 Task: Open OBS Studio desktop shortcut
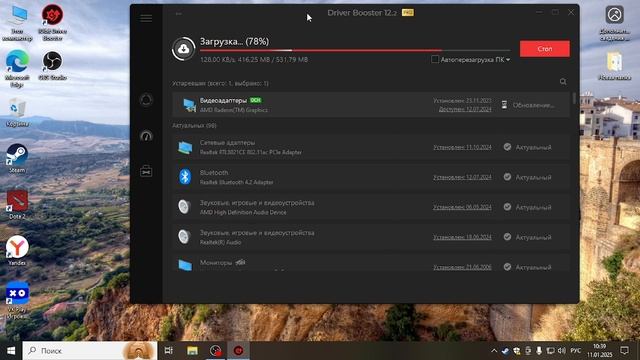[x=52, y=65]
